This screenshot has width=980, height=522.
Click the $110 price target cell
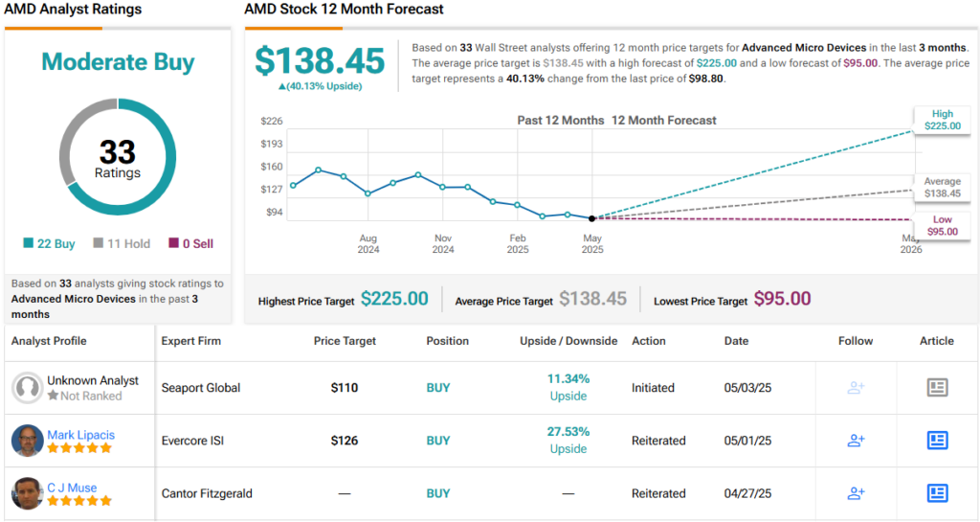tap(345, 388)
